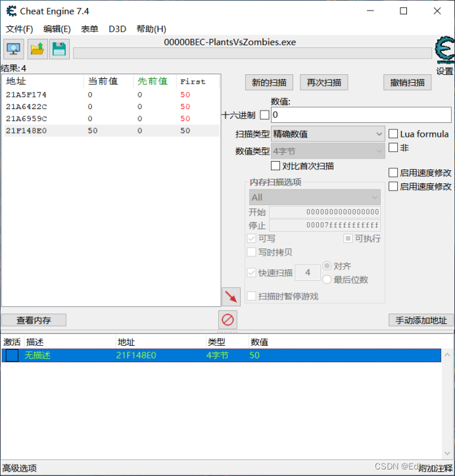Check the 写时拷贝 checkbox
Screen dimensions: 455x476
pyautogui.click(x=251, y=252)
